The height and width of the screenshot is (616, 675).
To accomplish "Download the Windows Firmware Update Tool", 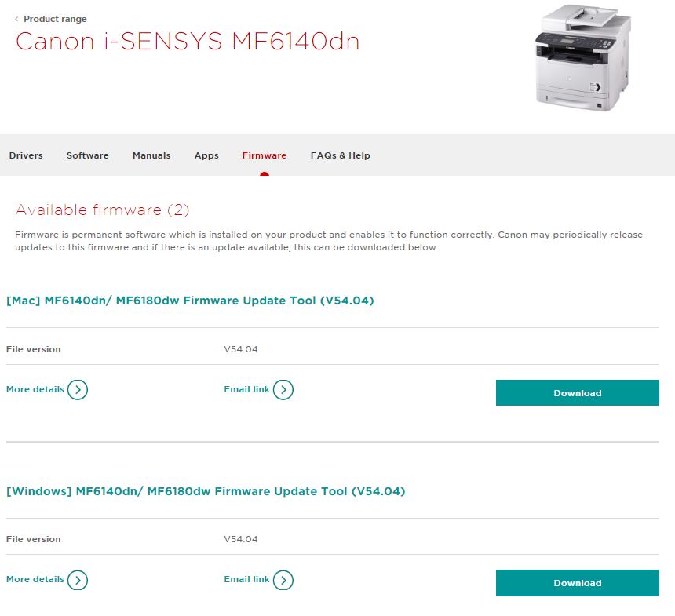I will pos(577,583).
